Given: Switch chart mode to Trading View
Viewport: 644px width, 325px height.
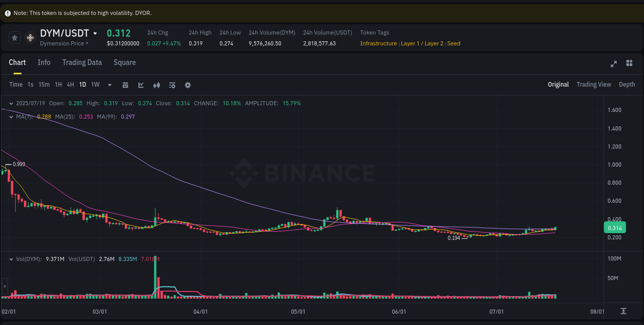Looking at the screenshot, I should pyautogui.click(x=594, y=84).
